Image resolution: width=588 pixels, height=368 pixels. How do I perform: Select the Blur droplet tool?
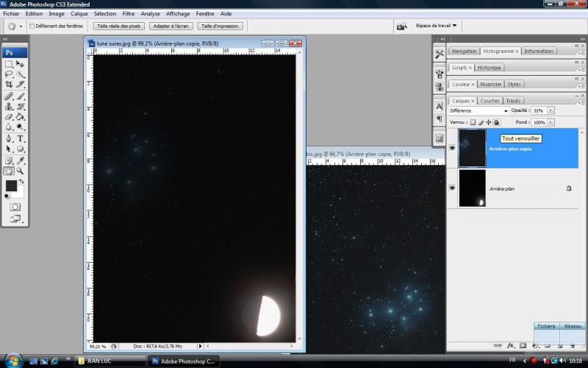9,127
